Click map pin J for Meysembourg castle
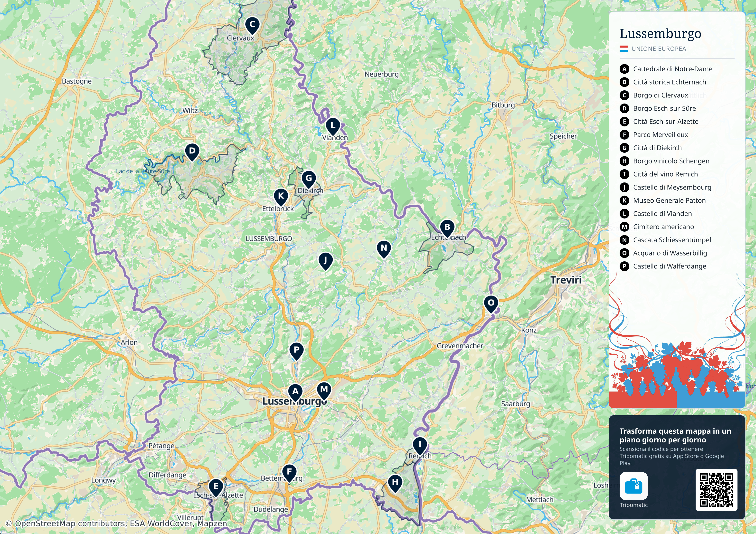Viewport: 756px width, 534px height. [x=325, y=261]
